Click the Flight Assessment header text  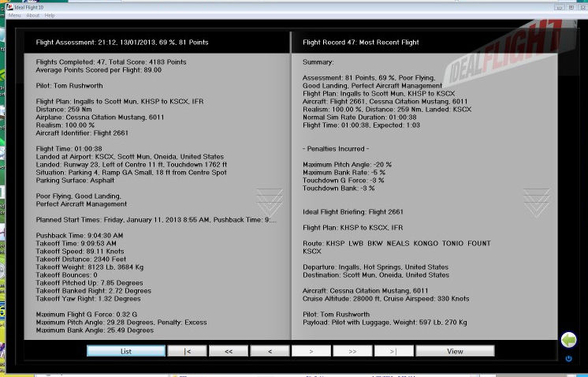(x=122, y=43)
